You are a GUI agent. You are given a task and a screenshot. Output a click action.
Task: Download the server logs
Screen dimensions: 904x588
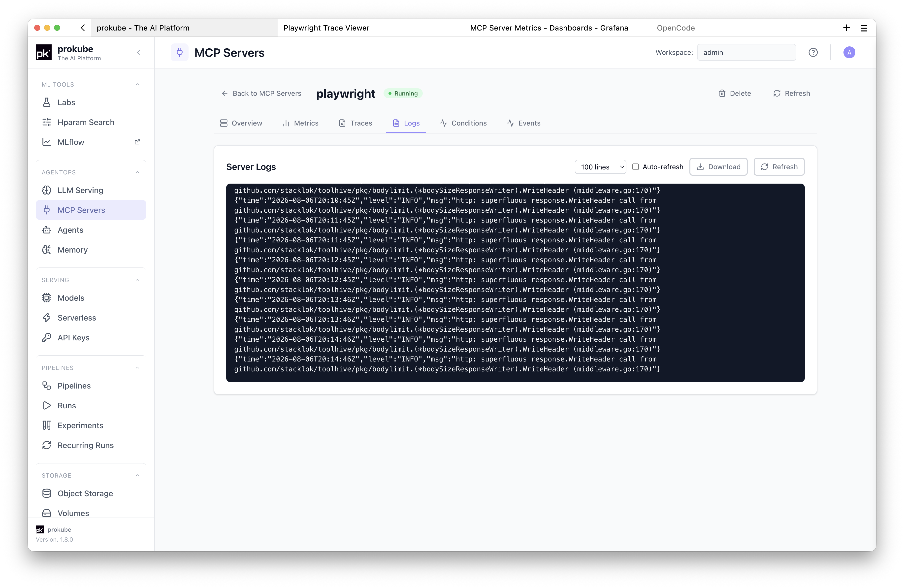(x=718, y=167)
